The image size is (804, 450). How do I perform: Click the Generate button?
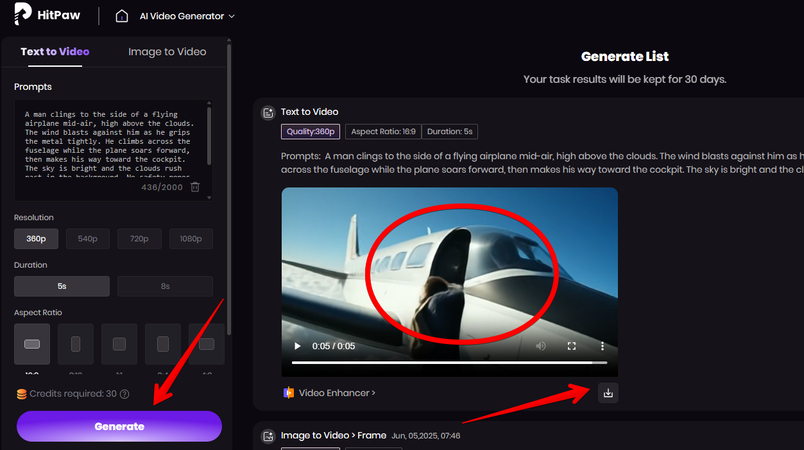click(119, 426)
